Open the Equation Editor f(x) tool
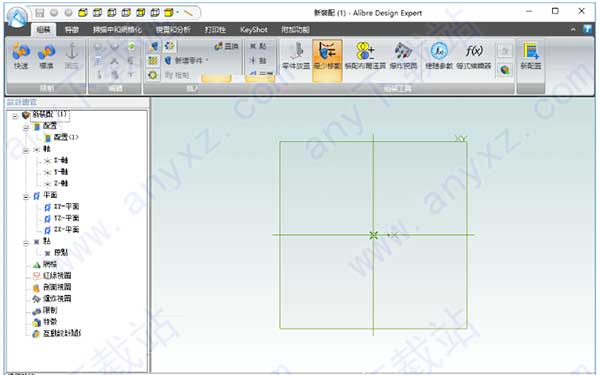Viewport: 600px width, 375px height. pyautogui.click(x=474, y=56)
